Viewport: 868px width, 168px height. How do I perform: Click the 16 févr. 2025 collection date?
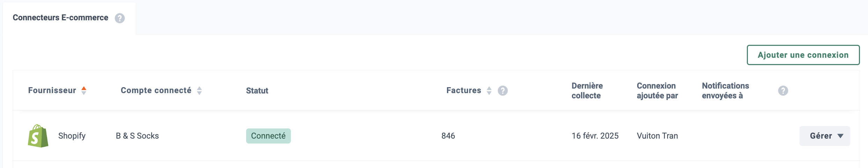(595, 136)
